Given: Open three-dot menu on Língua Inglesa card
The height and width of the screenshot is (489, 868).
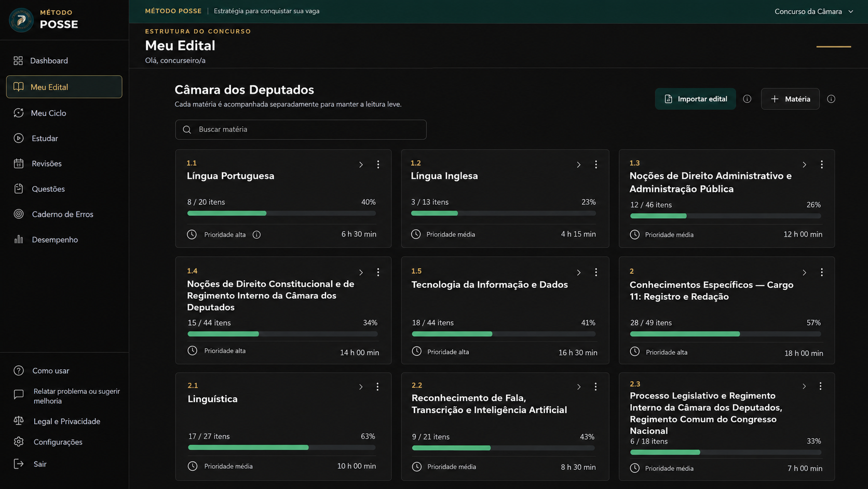Looking at the screenshot, I should pos(595,164).
